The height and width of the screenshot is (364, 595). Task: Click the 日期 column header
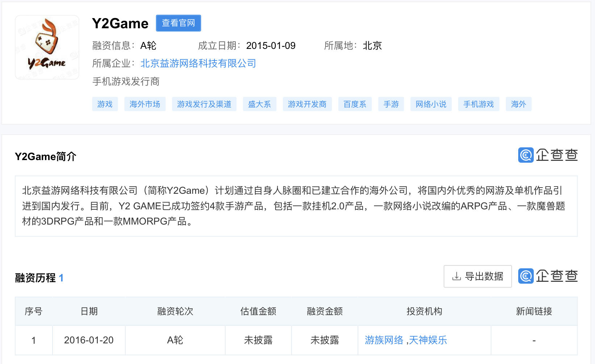click(x=89, y=311)
